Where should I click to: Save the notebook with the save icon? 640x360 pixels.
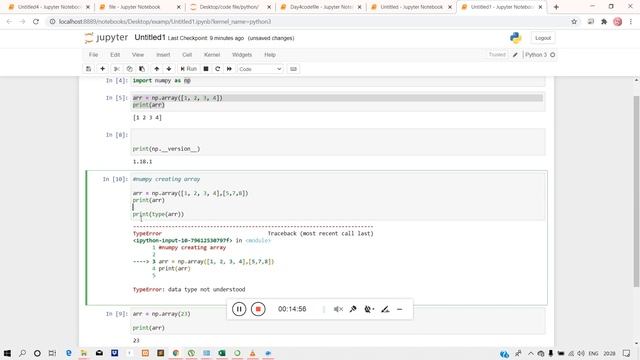point(89,69)
